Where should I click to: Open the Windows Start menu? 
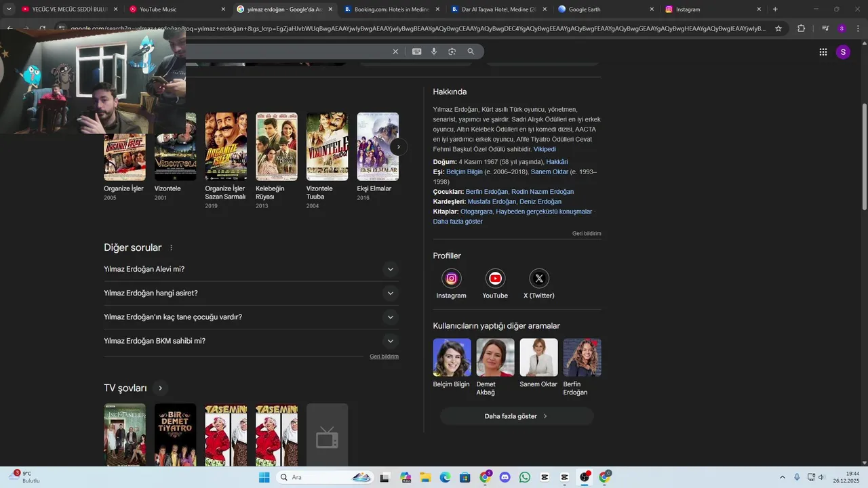264,477
